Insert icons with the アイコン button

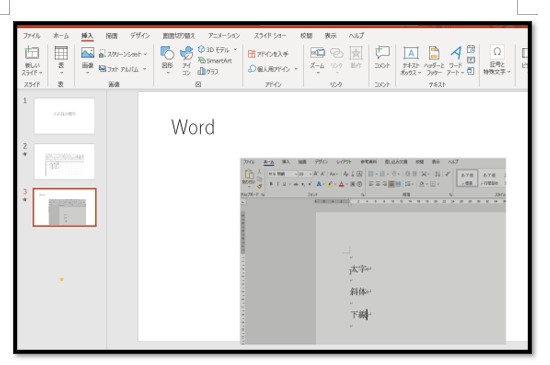[186, 60]
